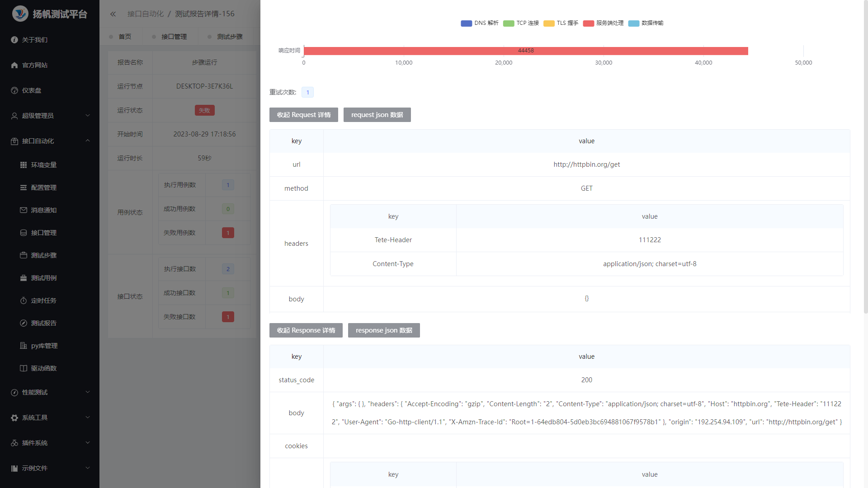Toggle DNS 解析 legend series
This screenshot has width=868, height=488.
point(480,23)
